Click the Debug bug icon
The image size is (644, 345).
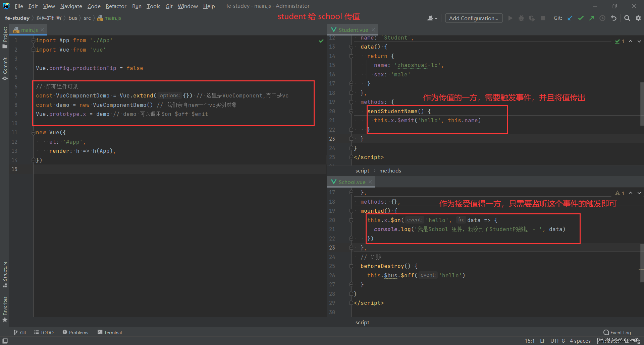point(521,18)
